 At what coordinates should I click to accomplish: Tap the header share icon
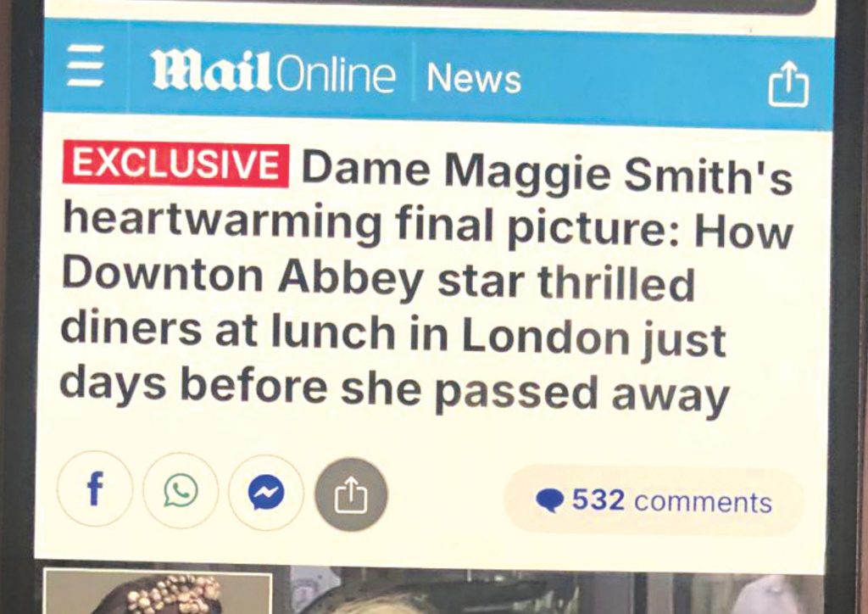[788, 83]
